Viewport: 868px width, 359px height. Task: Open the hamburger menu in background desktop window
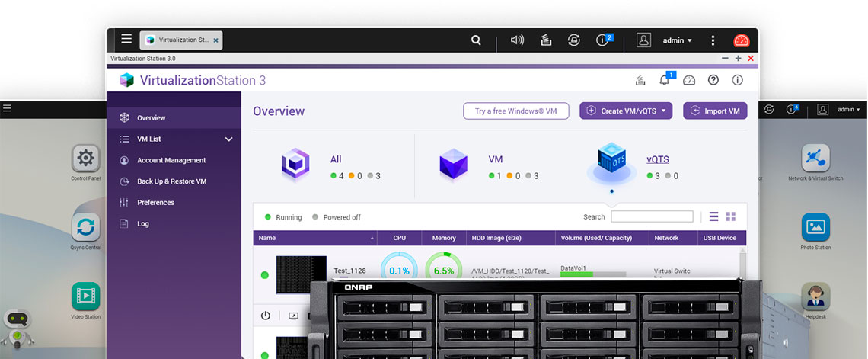(x=7, y=108)
